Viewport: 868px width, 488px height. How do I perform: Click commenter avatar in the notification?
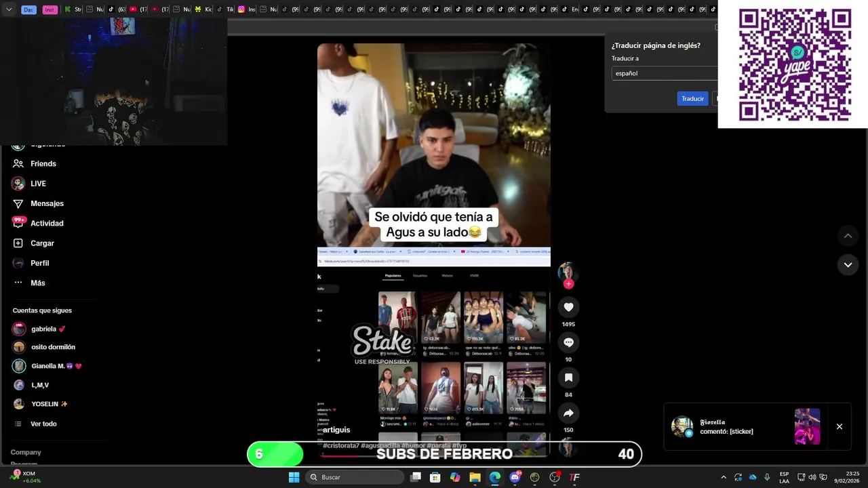tap(682, 426)
